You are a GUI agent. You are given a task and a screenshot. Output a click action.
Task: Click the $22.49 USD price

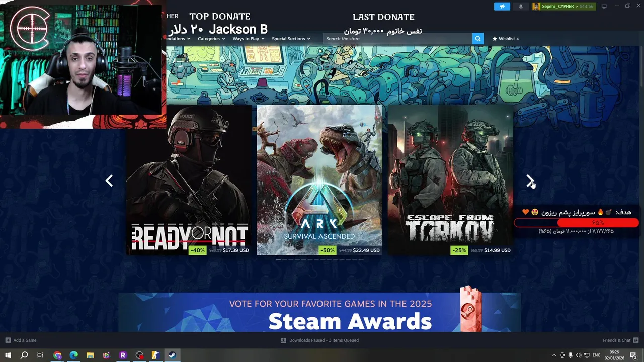[x=366, y=250]
